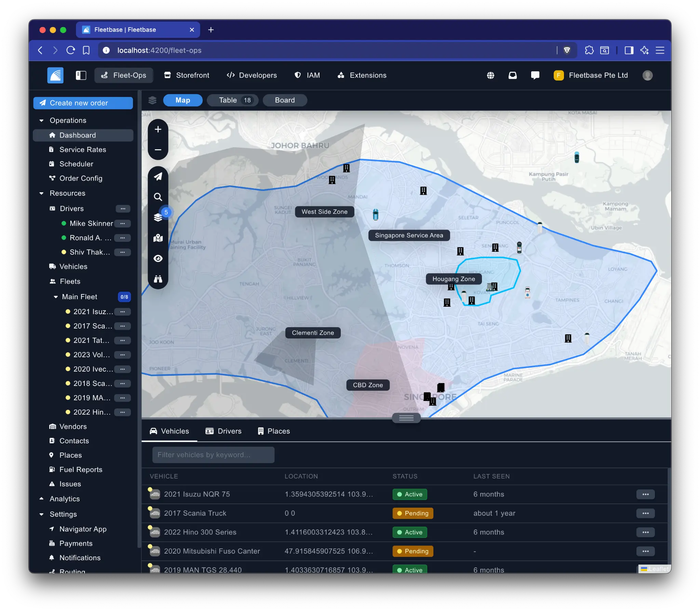
Task: Open the globe icon in top bar
Action: click(x=490, y=75)
